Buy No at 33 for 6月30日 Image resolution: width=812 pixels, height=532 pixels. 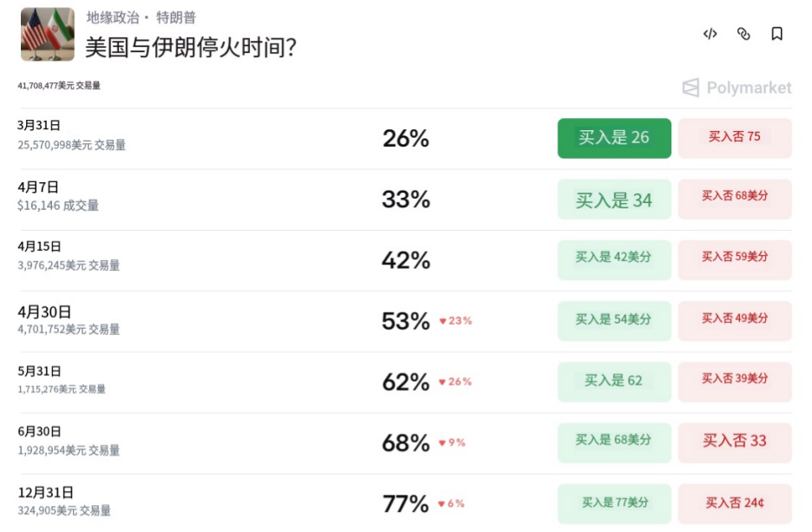(x=735, y=442)
